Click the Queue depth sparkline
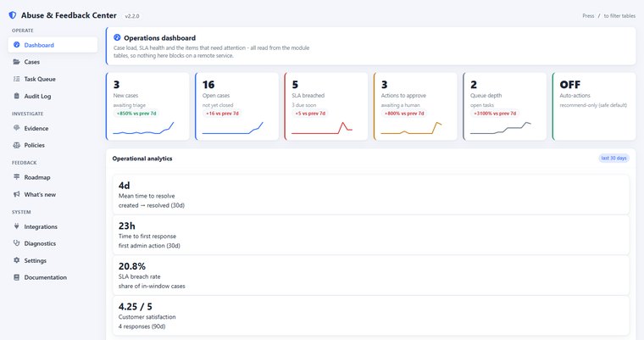 501,128
